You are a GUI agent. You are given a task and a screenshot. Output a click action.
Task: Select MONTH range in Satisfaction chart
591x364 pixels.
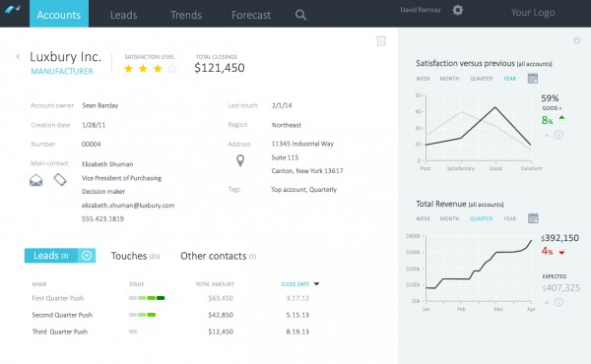click(x=449, y=79)
